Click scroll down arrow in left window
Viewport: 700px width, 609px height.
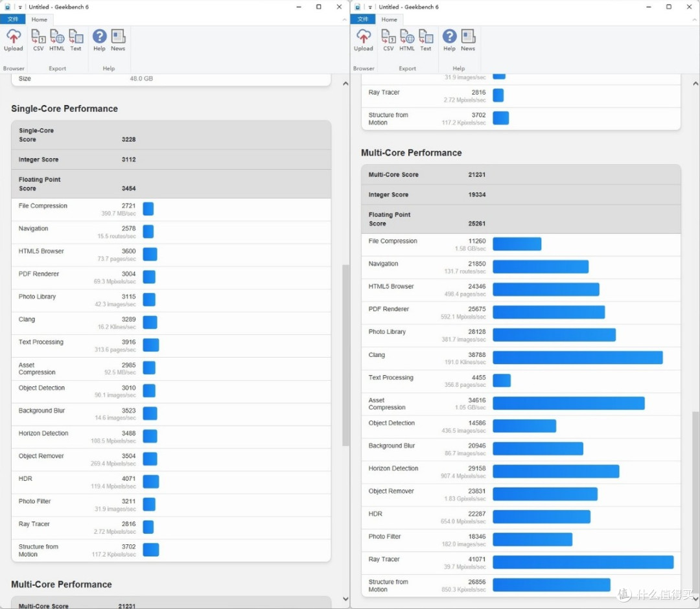[345, 599]
